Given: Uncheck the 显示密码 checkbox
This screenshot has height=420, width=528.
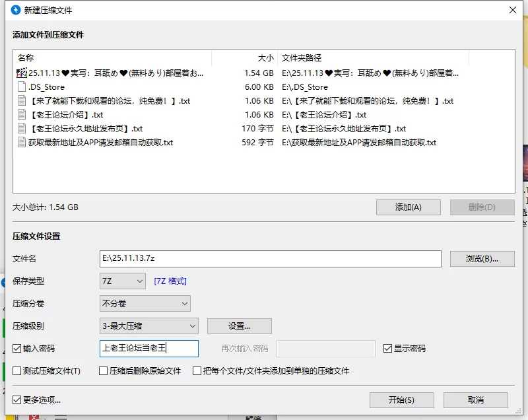Looking at the screenshot, I should click(387, 348).
